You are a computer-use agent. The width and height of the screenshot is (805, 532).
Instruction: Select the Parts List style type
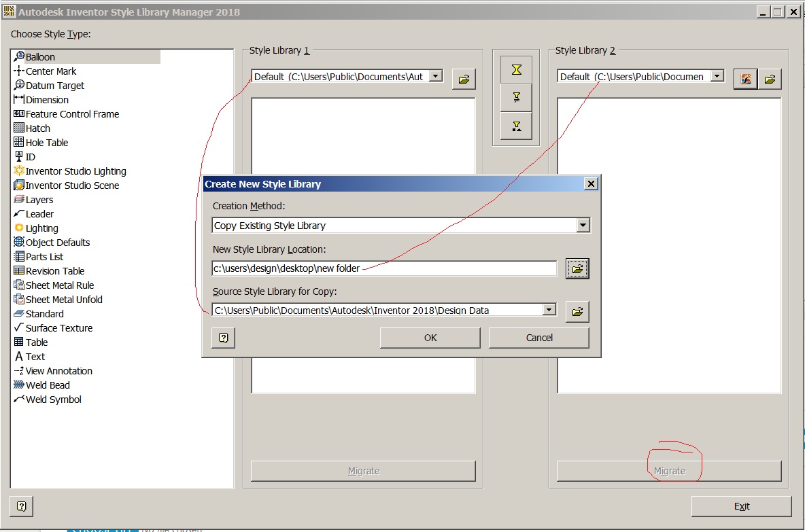39,257
